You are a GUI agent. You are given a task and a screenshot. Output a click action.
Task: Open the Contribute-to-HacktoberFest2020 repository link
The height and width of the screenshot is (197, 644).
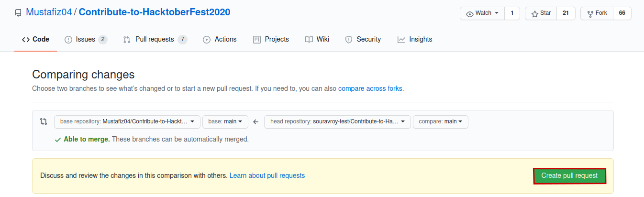tap(155, 12)
